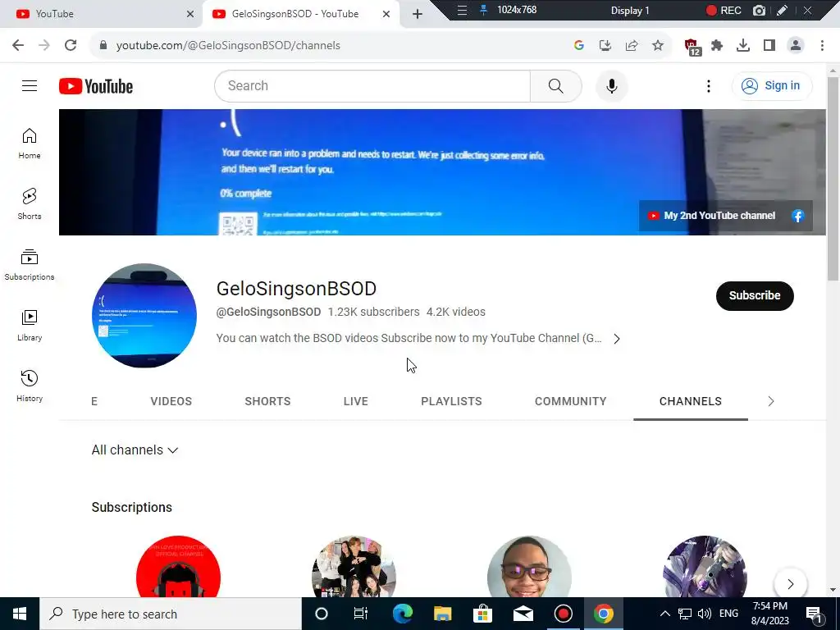This screenshot has width=840, height=630.
Task: Open the man with glasses subscription channel
Action: (x=529, y=566)
